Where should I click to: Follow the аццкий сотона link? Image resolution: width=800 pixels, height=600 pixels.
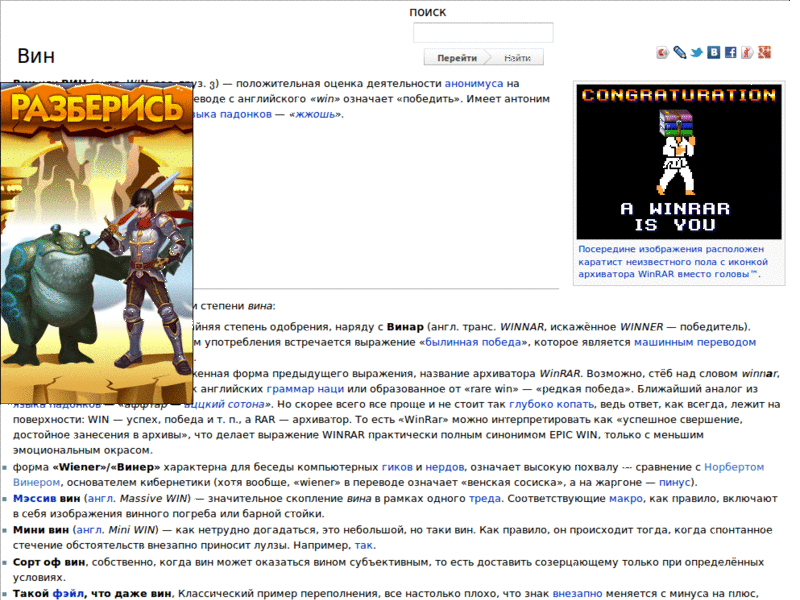click(x=224, y=404)
